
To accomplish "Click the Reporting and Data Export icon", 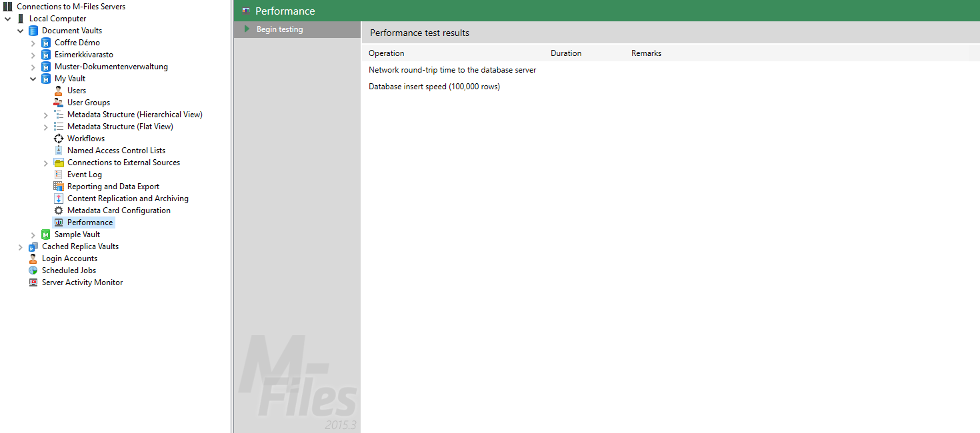I will point(59,187).
